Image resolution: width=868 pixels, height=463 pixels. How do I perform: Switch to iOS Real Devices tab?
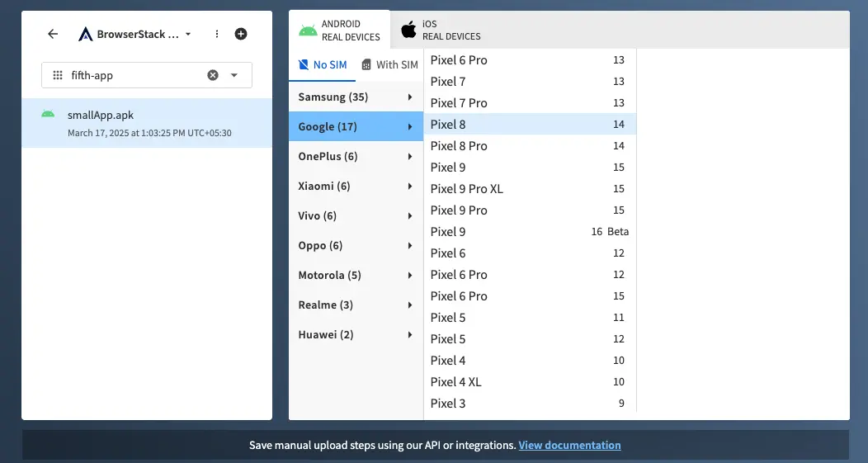(x=441, y=31)
